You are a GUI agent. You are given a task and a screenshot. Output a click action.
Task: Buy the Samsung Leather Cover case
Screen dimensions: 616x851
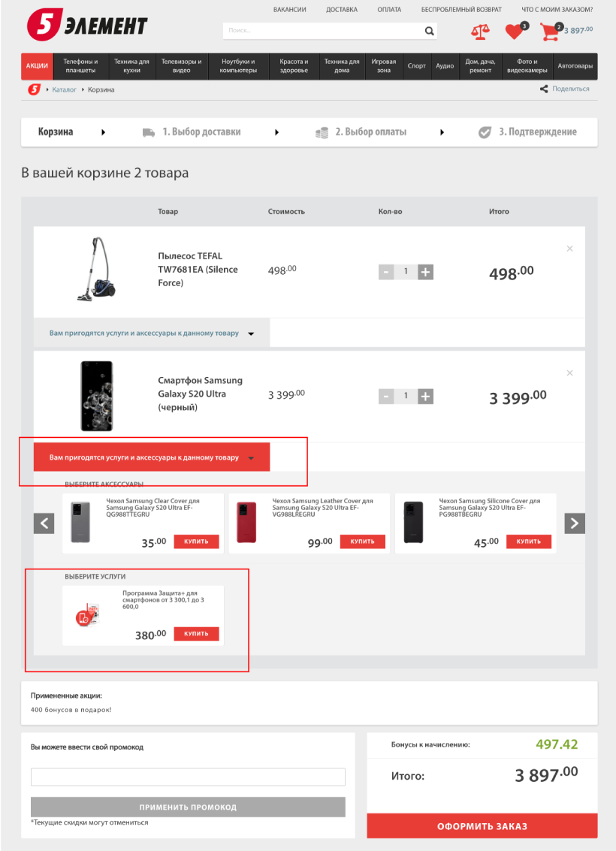click(363, 542)
